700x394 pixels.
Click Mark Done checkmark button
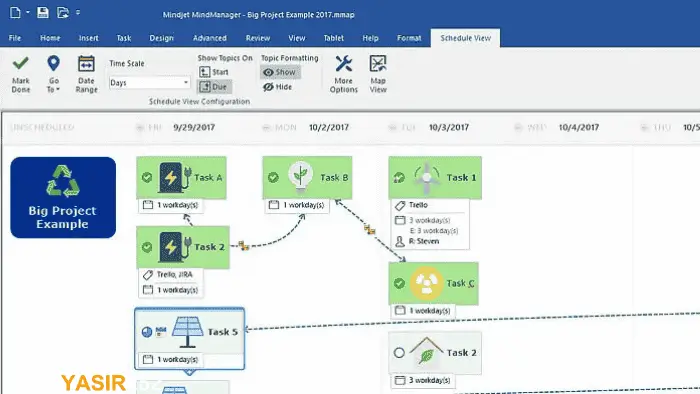[x=21, y=74]
